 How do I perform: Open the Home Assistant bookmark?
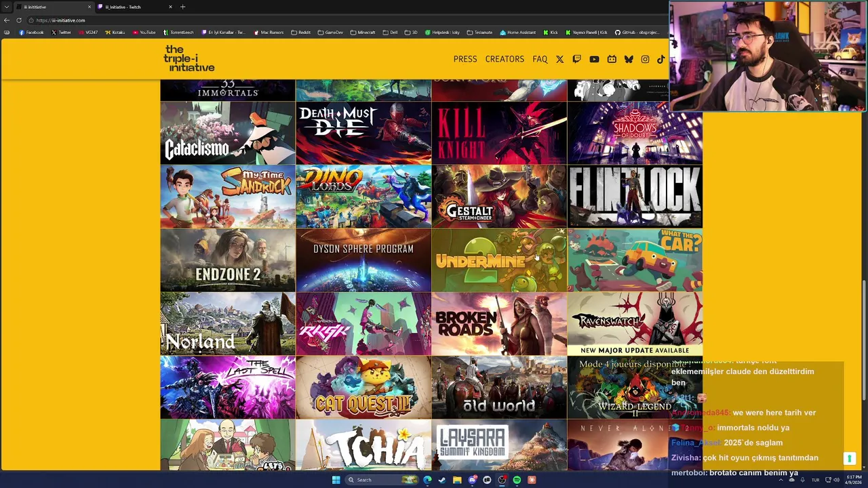518,33
